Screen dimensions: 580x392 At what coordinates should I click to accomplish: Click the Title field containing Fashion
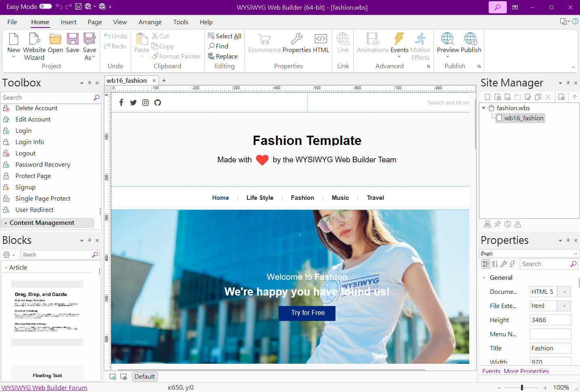[550, 348]
